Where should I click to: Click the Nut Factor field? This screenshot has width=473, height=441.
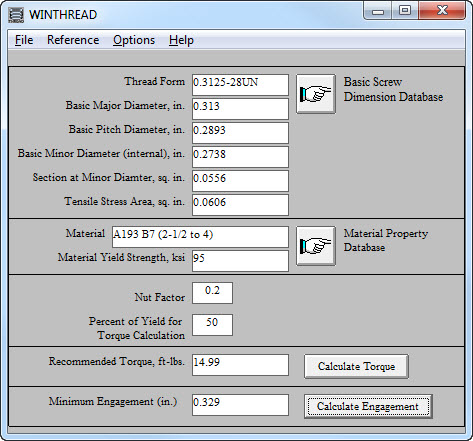coord(212,293)
